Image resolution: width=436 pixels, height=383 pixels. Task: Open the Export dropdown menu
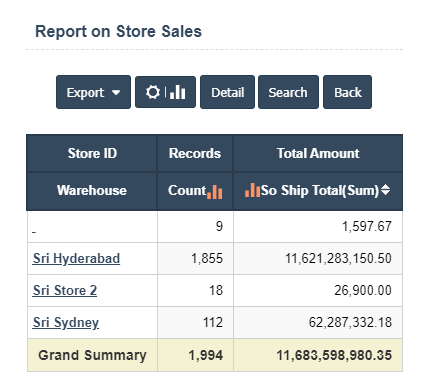(93, 92)
